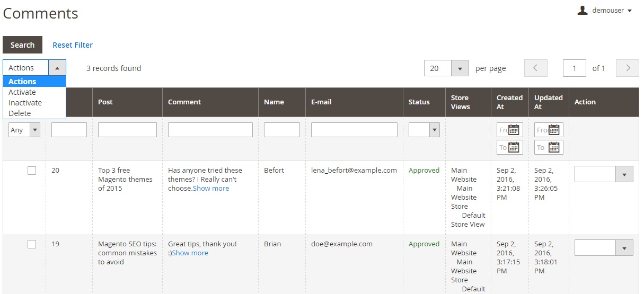Click the Search button

[x=22, y=45]
